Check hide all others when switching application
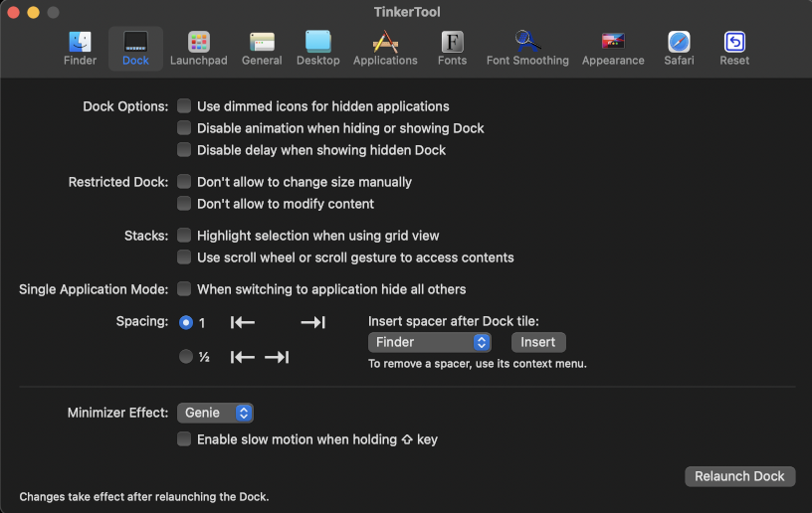The height and width of the screenshot is (513, 812). [184, 289]
